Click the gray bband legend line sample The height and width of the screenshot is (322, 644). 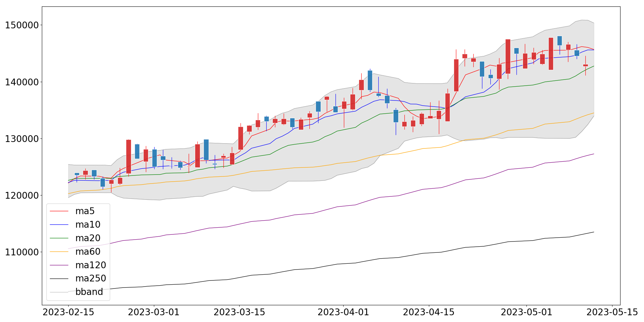59,292
